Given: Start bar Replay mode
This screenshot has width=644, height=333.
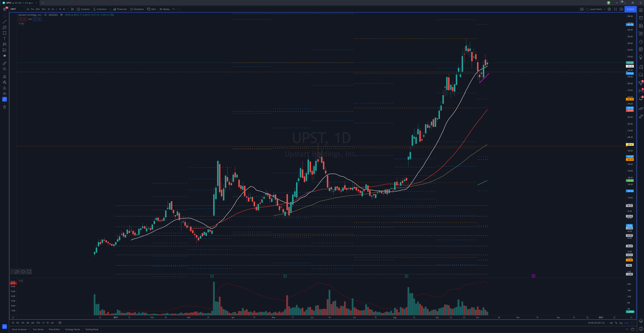Looking at the screenshot, I should 164,9.
